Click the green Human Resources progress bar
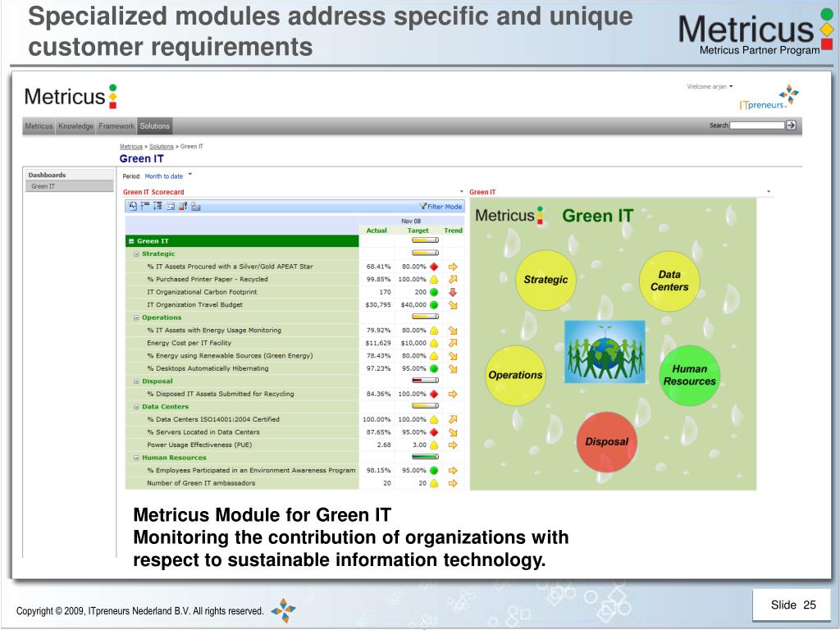Image resolution: width=840 pixels, height=630 pixels. point(426,458)
